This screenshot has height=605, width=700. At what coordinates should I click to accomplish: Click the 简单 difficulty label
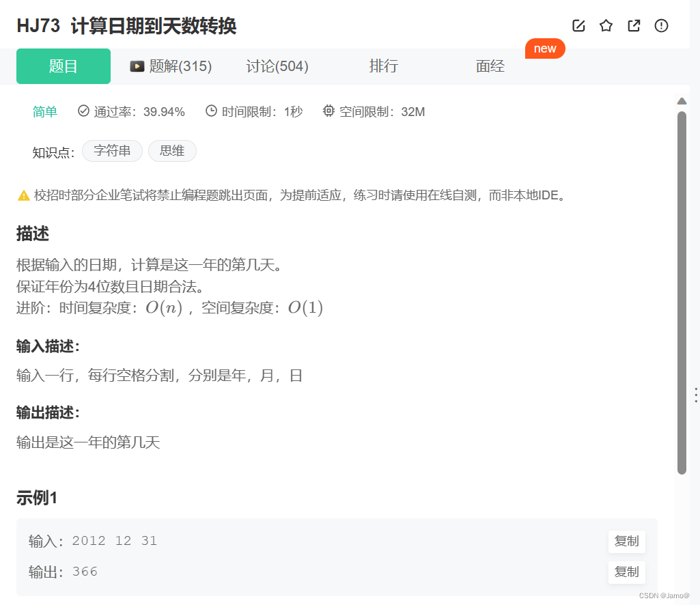[44, 111]
